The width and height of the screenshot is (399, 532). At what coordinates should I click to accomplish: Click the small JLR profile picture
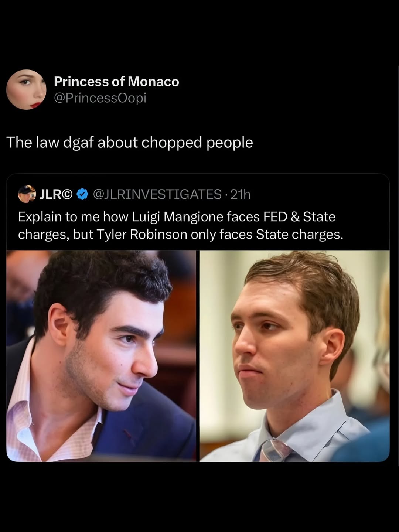pos(27,194)
